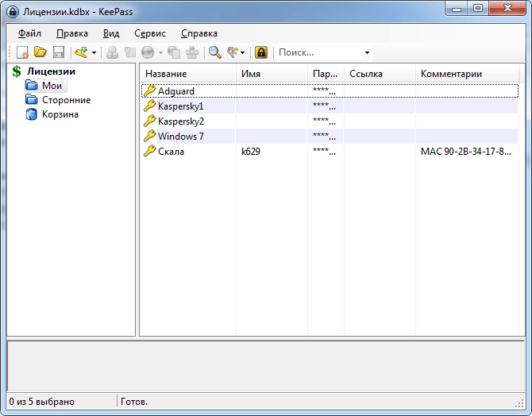Screen dimensions: 532x416
Task: Click the Мои folder icon
Action: tap(32, 85)
